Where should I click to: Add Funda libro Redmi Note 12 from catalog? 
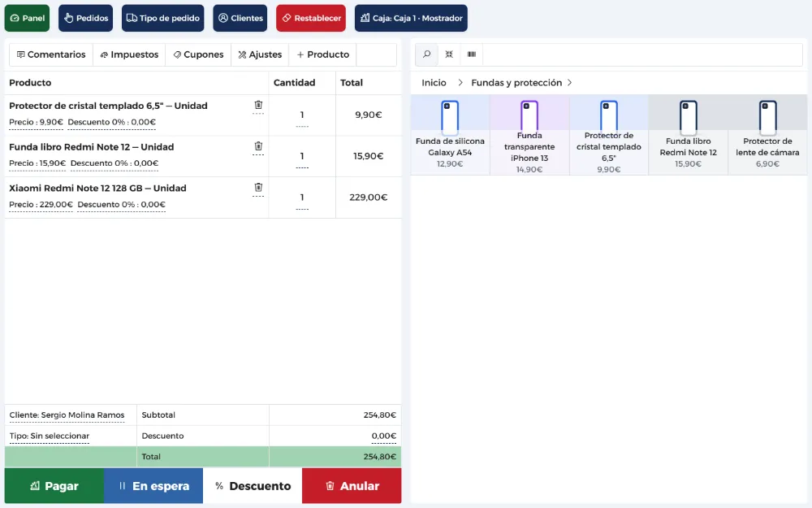point(689,135)
